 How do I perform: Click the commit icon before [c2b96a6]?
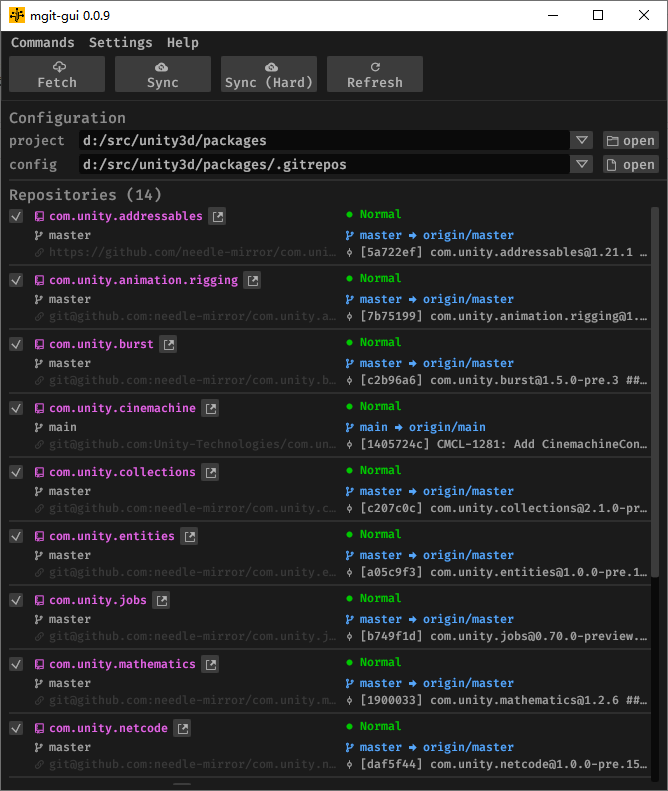349,380
